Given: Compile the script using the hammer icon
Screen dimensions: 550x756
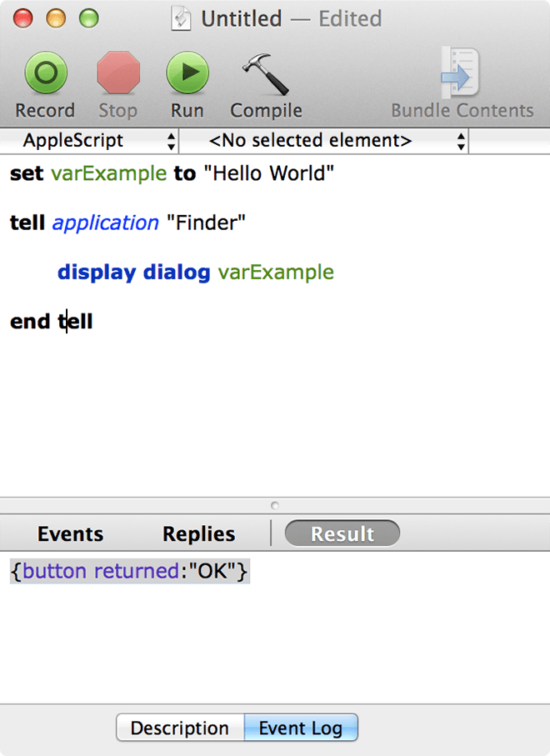Looking at the screenshot, I should click(265, 73).
